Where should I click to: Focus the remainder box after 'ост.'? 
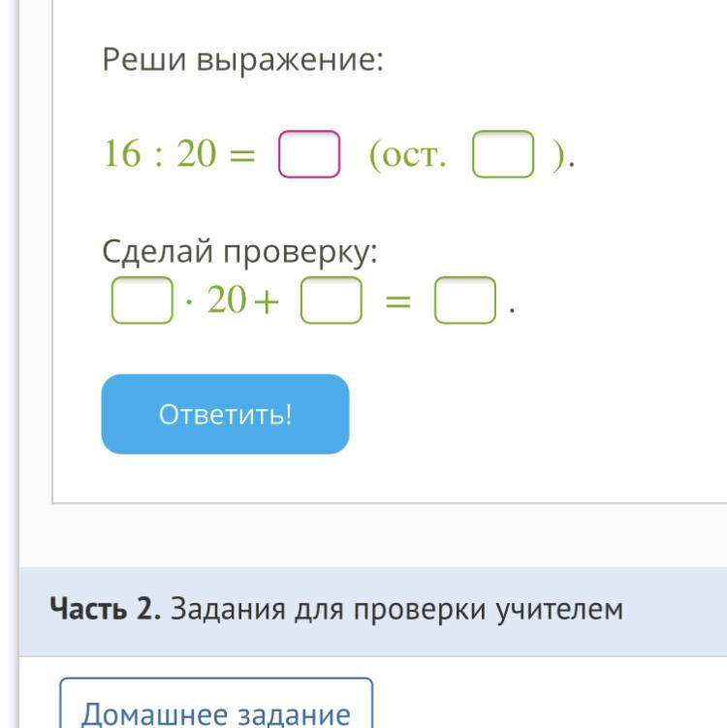coord(503,154)
